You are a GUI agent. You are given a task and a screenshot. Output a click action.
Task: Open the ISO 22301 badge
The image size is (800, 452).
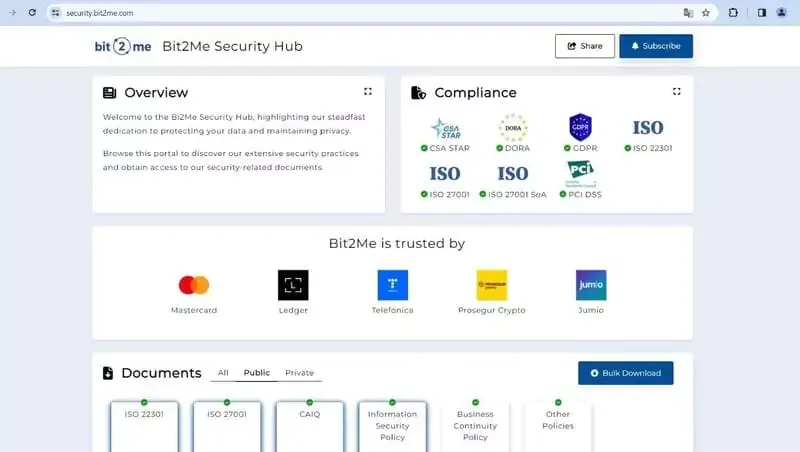(648, 136)
